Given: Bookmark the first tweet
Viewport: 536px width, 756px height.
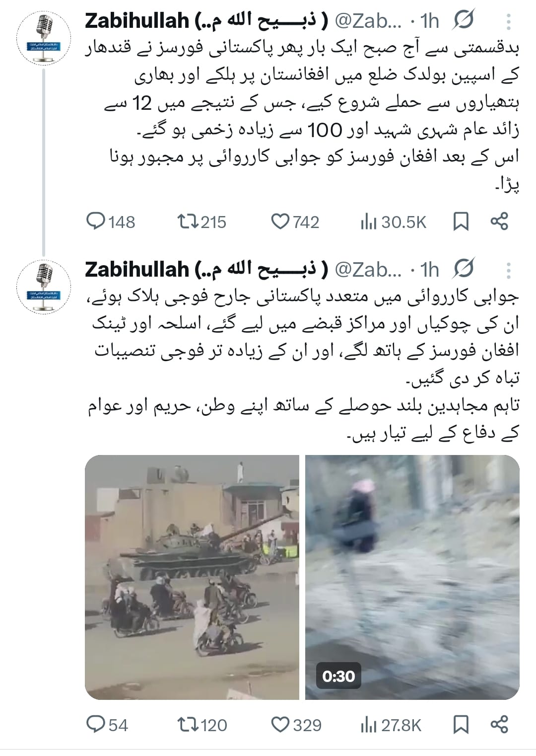Looking at the screenshot, I should click(461, 222).
